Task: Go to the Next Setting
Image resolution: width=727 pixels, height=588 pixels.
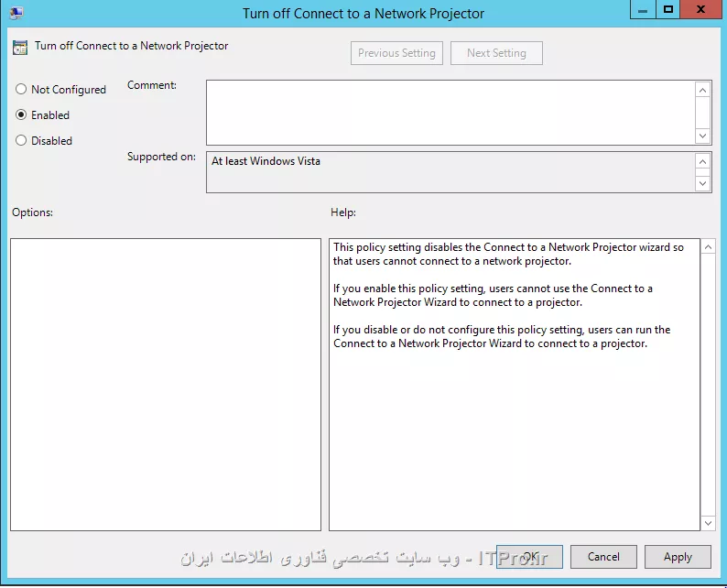Action: [496, 53]
